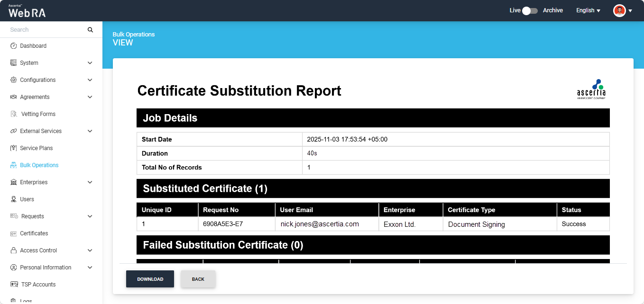
Task: Click the TSP Accounts icon
Action: (14, 285)
